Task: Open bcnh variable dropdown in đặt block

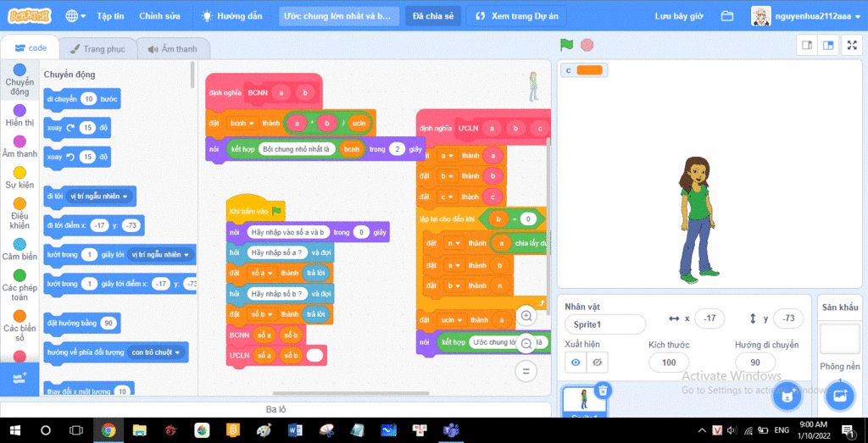Action: point(242,123)
